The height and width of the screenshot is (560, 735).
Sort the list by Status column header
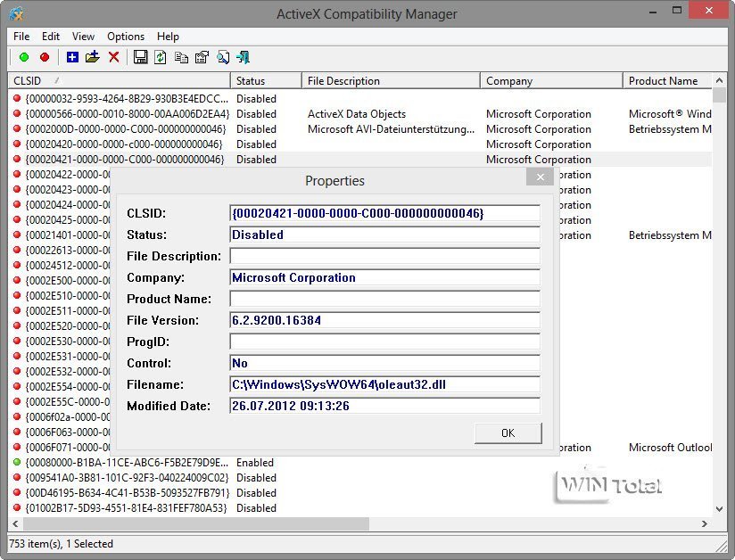(x=265, y=81)
